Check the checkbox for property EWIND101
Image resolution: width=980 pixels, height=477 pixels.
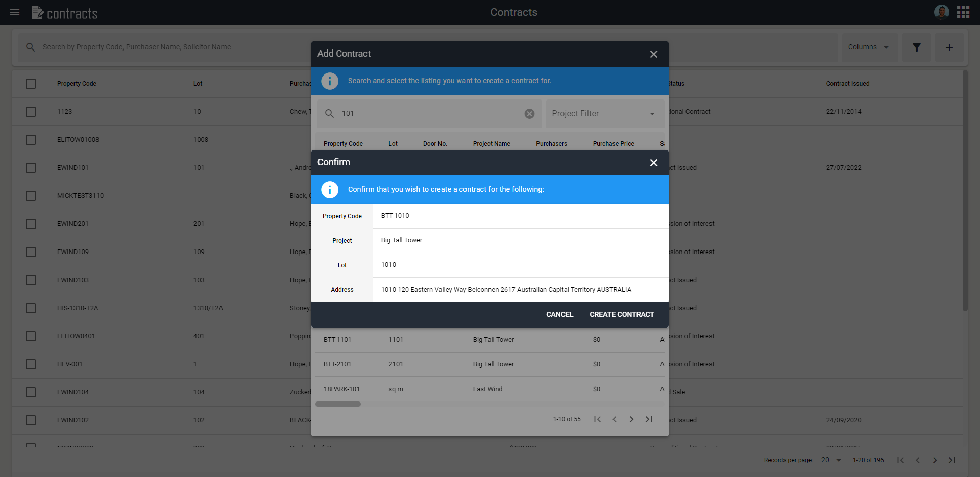(x=31, y=168)
